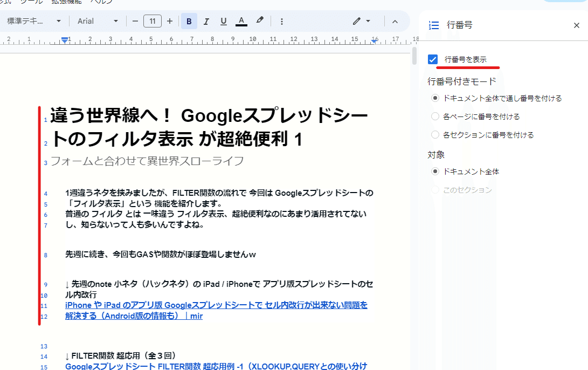Click the line numbers list icon beside 行番号

(434, 25)
